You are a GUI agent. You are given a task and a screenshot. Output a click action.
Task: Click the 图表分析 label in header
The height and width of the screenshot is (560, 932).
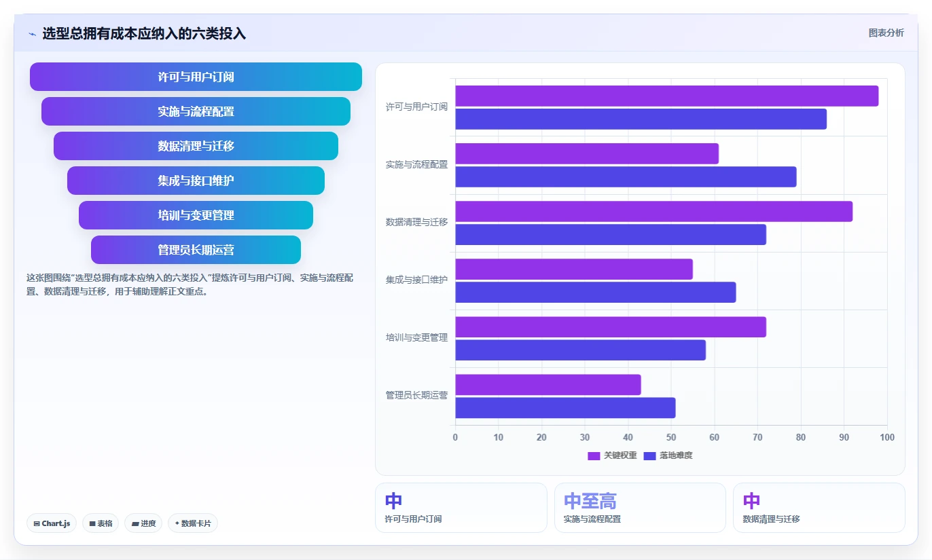(x=886, y=33)
